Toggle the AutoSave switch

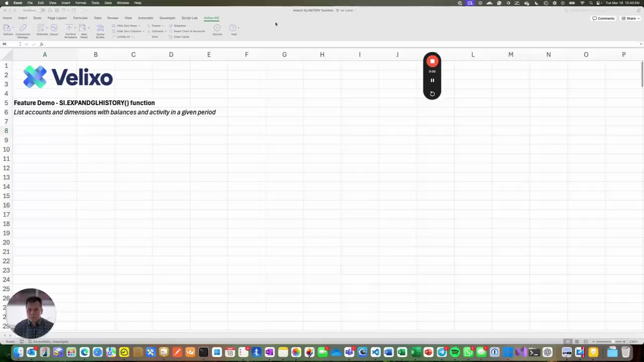point(41,10)
